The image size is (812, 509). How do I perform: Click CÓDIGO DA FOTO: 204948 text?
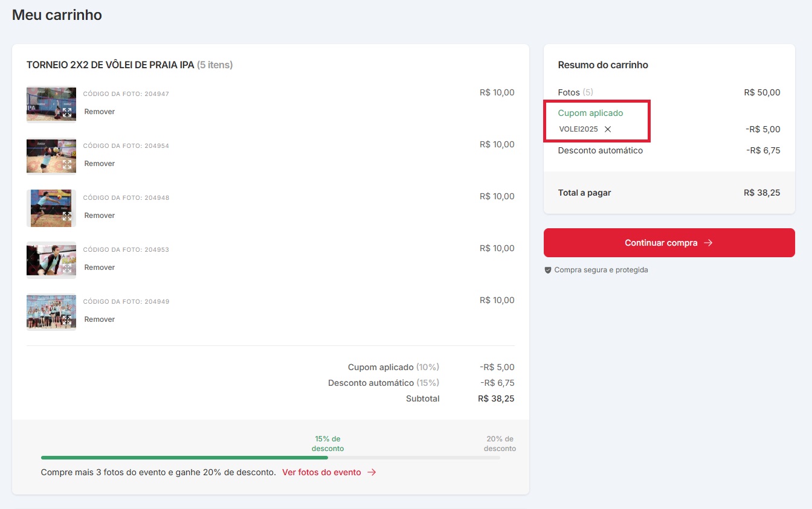click(x=126, y=198)
